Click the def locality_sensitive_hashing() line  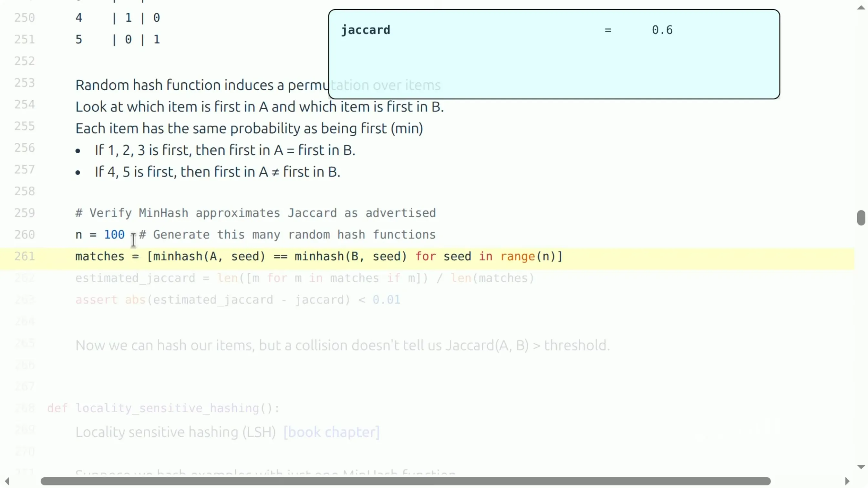pyautogui.click(x=163, y=408)
